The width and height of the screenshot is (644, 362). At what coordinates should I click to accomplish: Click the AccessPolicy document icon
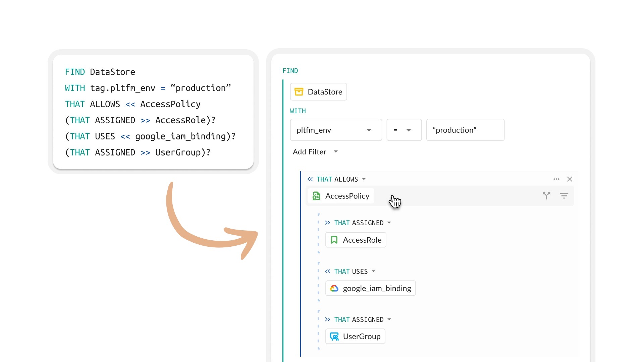(316, 196)
